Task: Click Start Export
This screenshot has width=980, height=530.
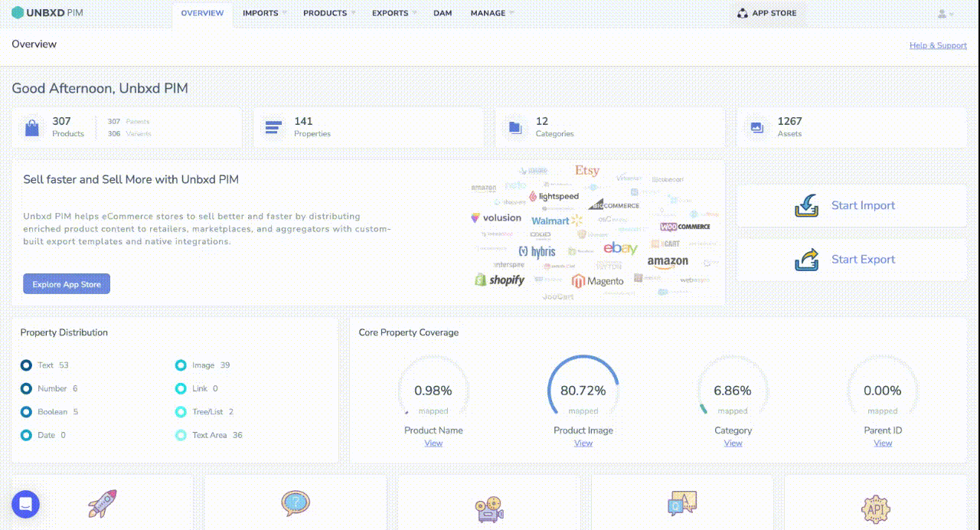Action: [851, 259]
